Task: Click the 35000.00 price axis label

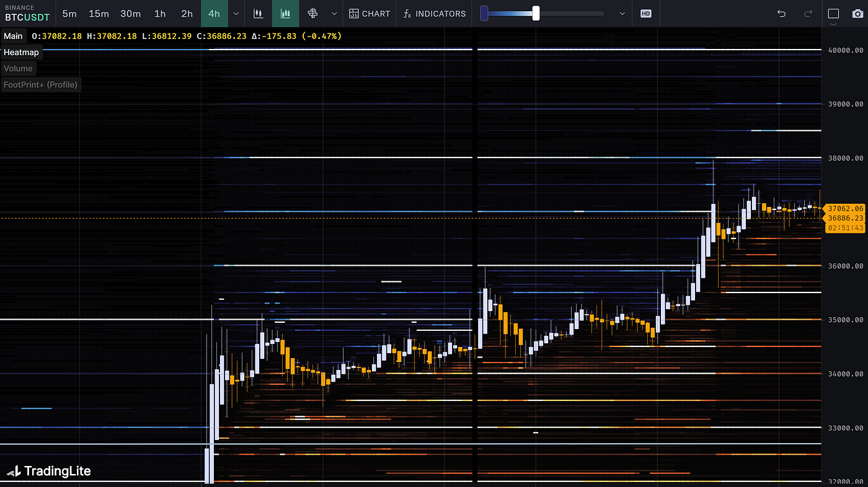Action: click(846, 320)
